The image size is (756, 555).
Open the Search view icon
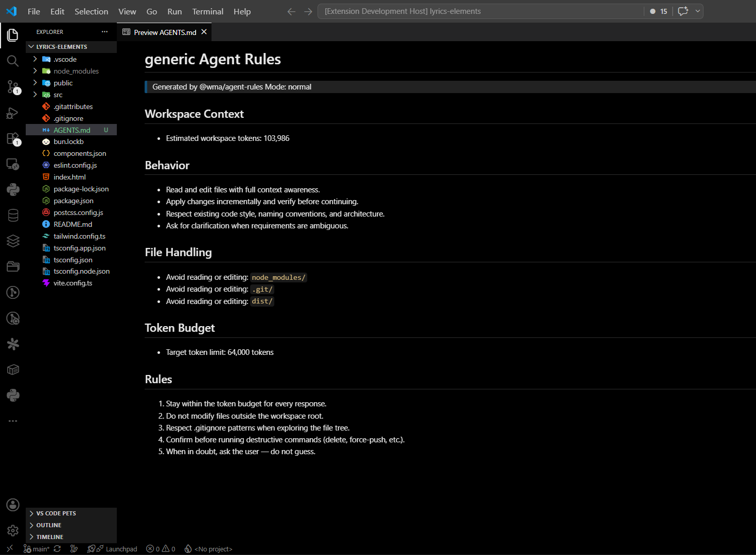tap(13, 61)
